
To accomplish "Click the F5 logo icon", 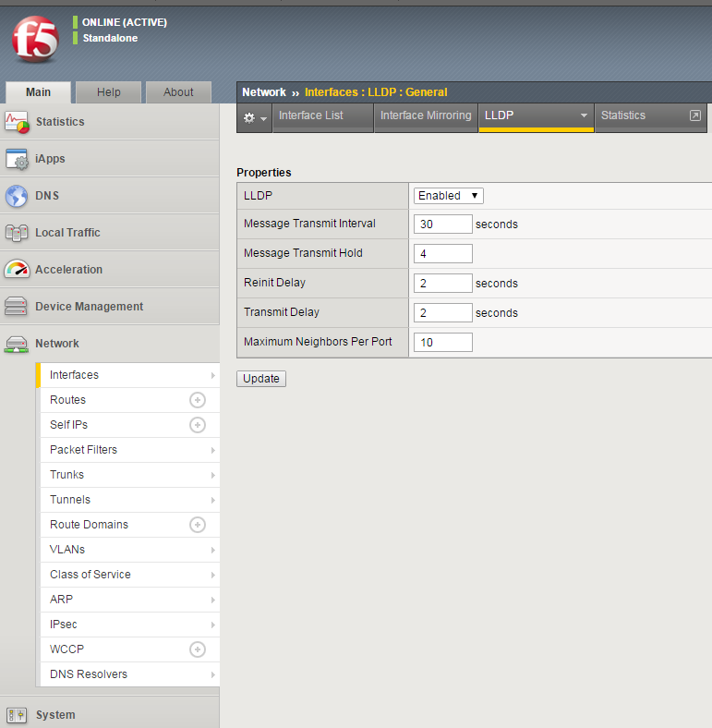I will 35,40.
